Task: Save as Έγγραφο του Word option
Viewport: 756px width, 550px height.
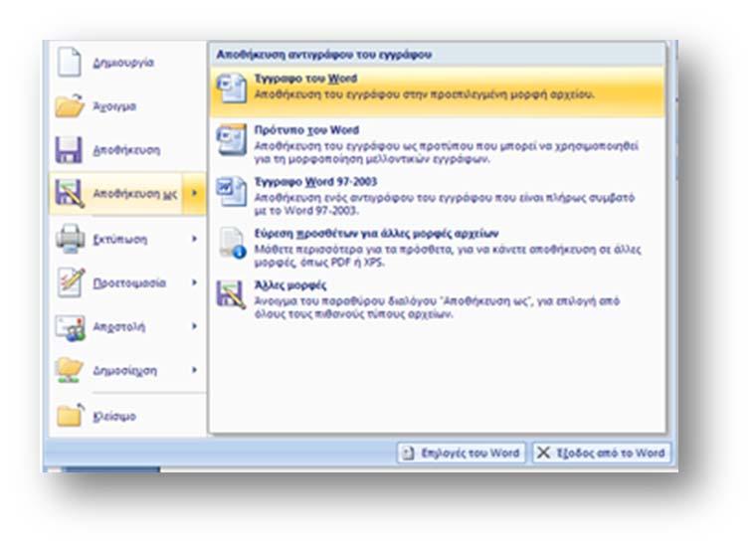Action: point(438,92)
